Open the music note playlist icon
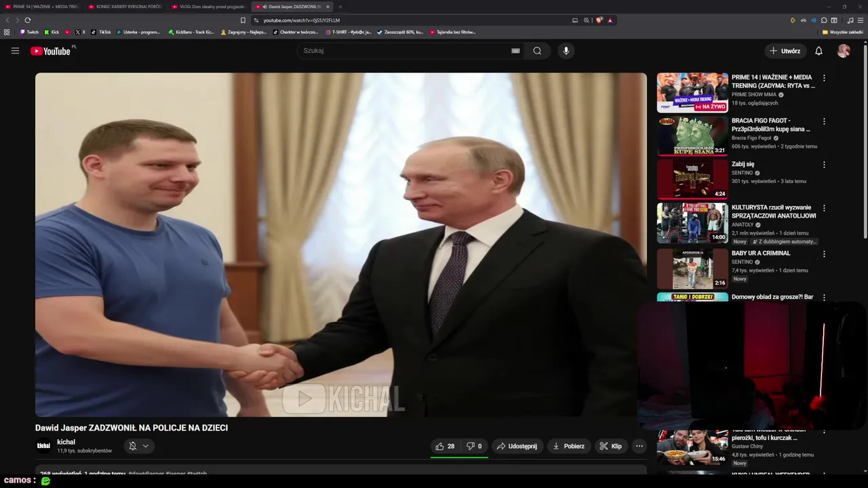Image resolution: width=868 pixels, height=488 pixels. [x=850, y=20]
